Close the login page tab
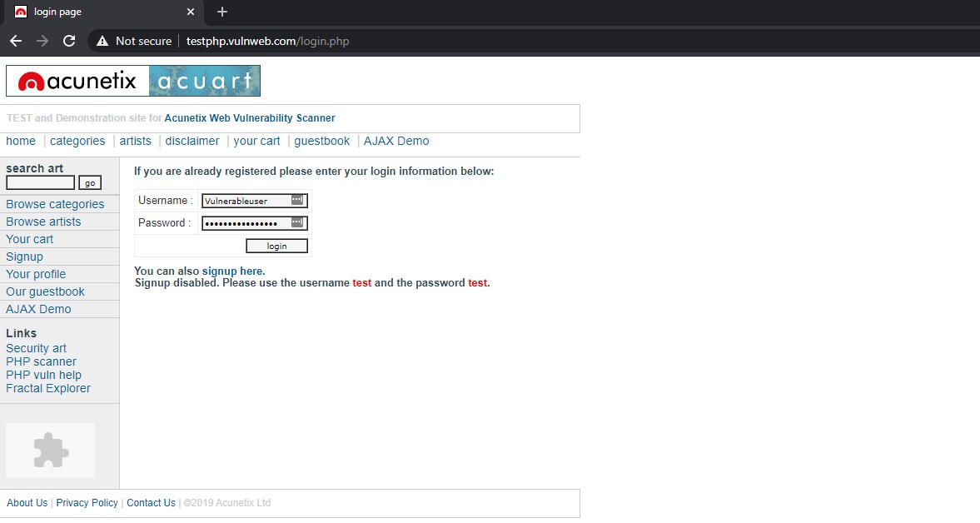The width and height of the screenshot is (980, 523). 191,12
